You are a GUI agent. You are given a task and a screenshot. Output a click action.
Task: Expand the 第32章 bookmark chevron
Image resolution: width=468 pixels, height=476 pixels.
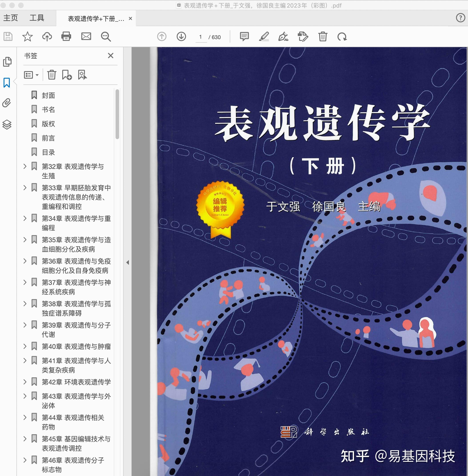(x=25, y=166)
